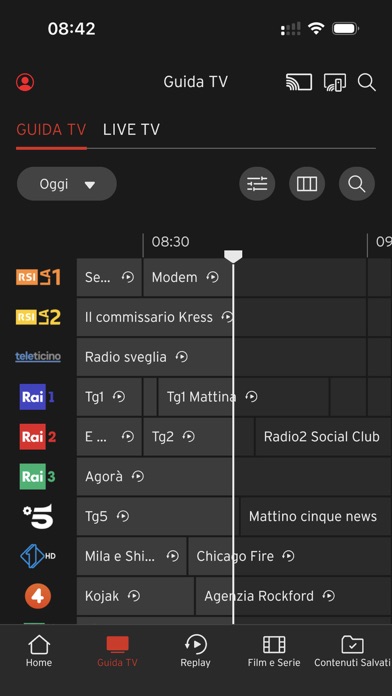Open the user profile icon
The image size is (392, 696).
[x=25, y=82]
